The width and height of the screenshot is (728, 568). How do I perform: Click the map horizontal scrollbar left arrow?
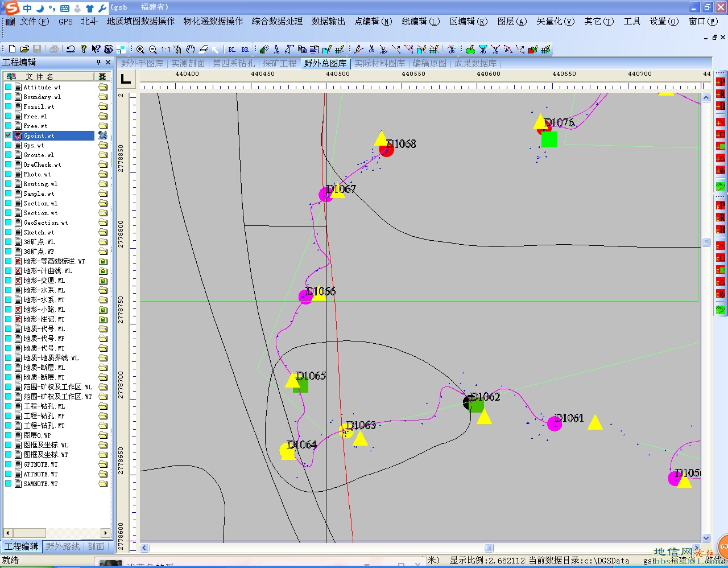(144, 548)
